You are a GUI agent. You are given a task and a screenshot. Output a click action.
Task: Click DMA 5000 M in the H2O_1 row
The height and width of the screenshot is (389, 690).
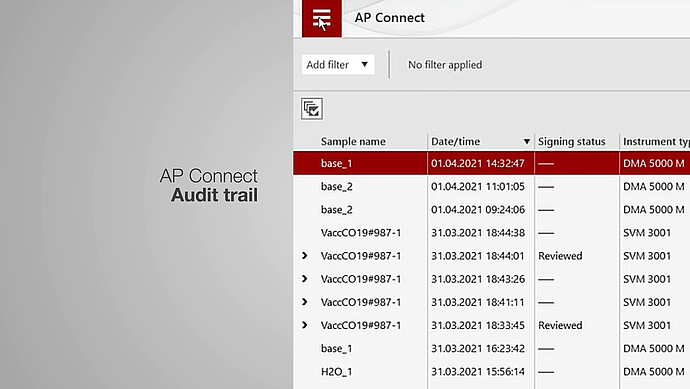point(654,372)
